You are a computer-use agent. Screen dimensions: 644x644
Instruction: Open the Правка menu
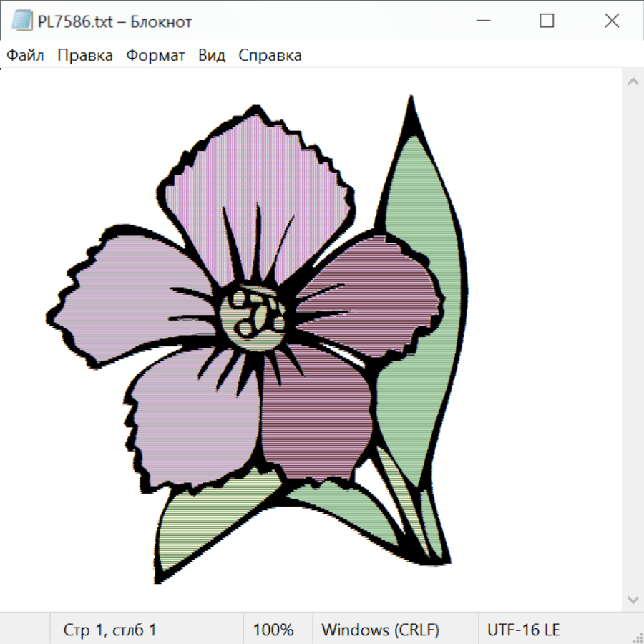point(84,56)
